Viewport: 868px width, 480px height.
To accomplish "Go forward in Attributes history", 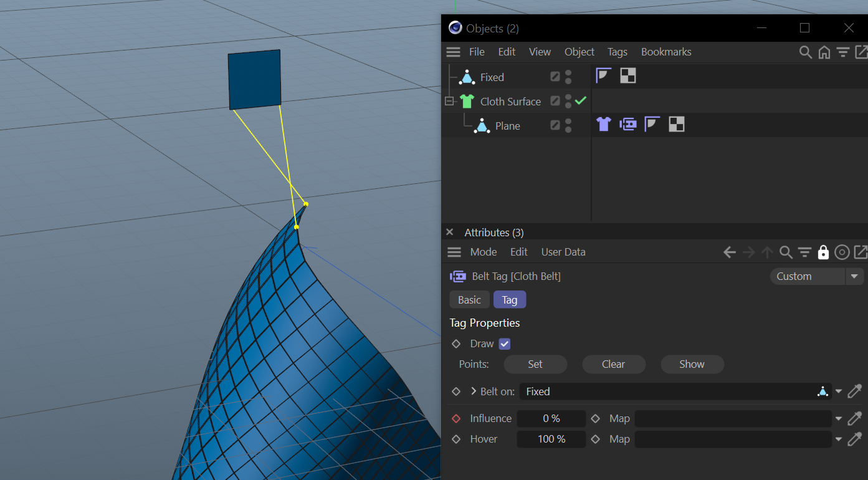I will coord(749,252).
